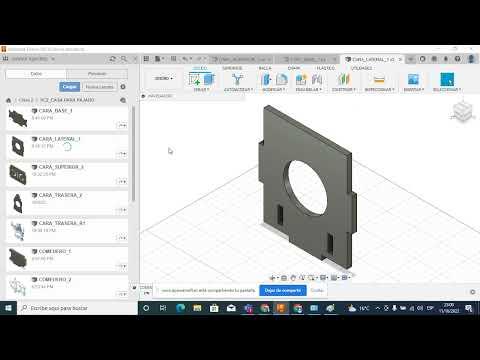Click the Ocultar link in sharing bar

[x=317, y=290]
